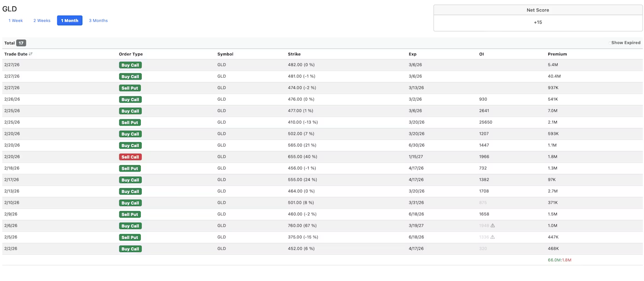644x281 pixels.
Task: Click the Strike column header
Action: [294, 54]
